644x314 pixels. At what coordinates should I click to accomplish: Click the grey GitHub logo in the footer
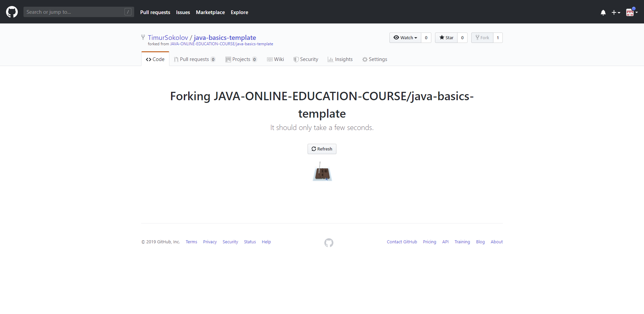329,243
